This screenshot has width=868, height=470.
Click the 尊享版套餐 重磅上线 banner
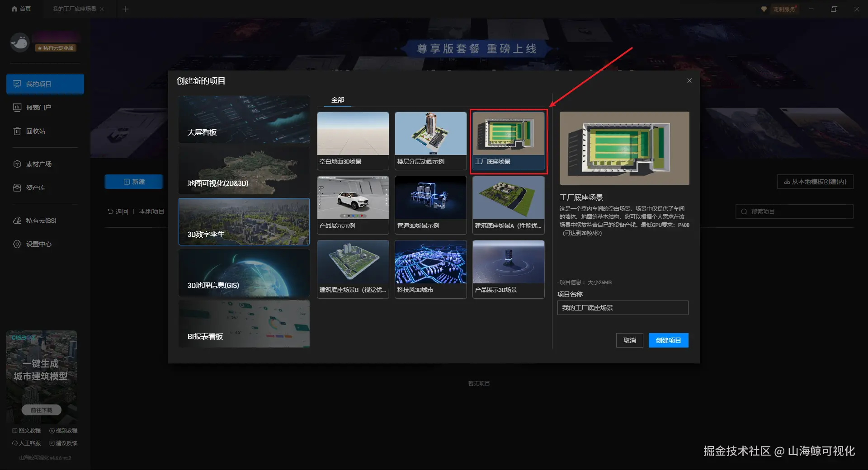click(x=476, y=49)
